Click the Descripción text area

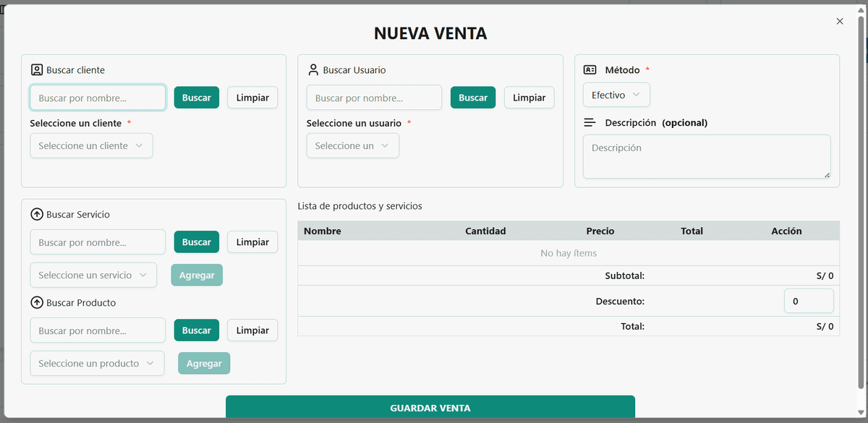pyautogui.click(x=706, y=156)
